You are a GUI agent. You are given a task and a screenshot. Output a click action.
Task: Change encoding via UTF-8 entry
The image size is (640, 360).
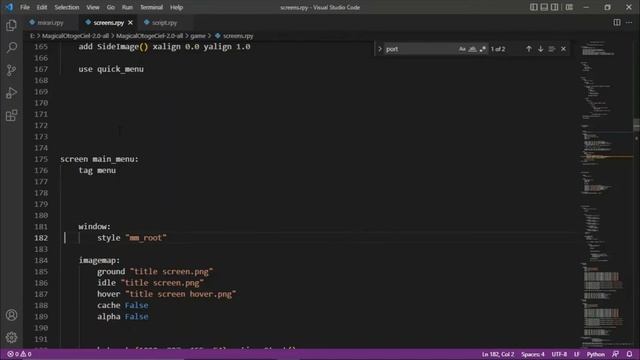coord(559,354)
